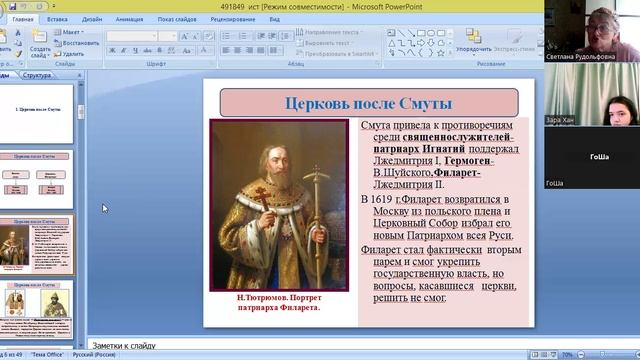This screenshot has height=360, width=640.
Task: Switch to the Структура outline pane tab
Action: pyautogui.click(x=37, y=75)
